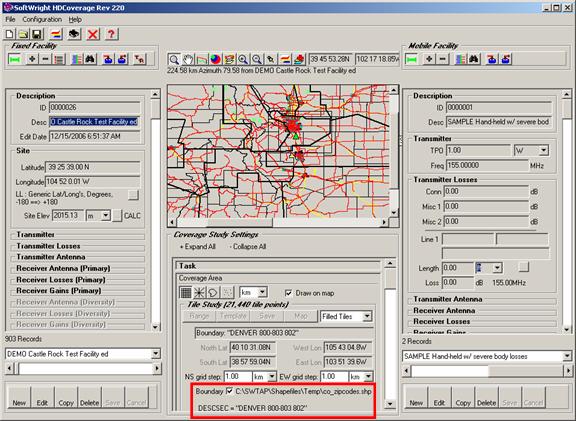This screenshot has width=576, height=421.
Task: Click the binoculars icon in the Mobile Facility toolbar
Action: pos(474,59)
